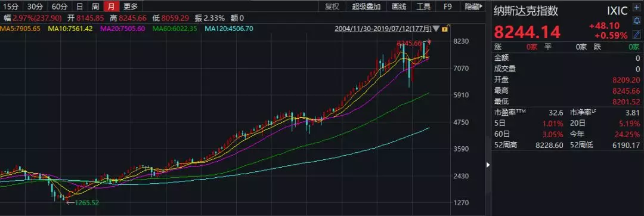Click the 振 2.33% readout
The width and height of the screenshot is (644, 216).
[x=210, y=18]
